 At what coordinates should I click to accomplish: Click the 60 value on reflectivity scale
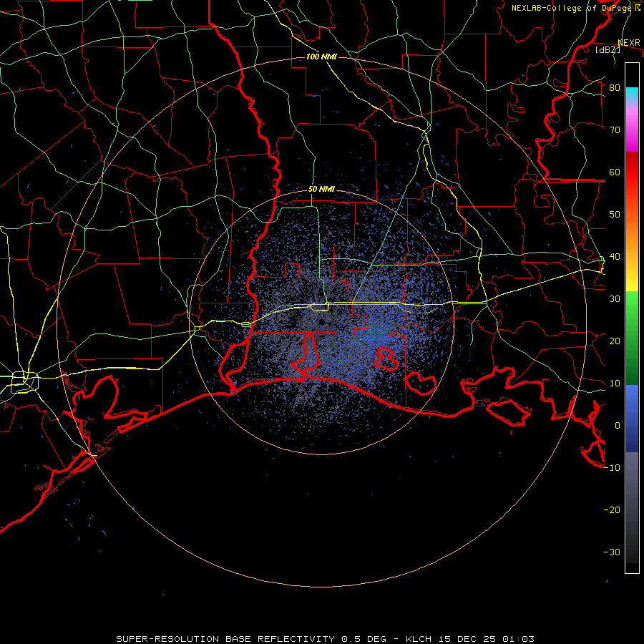pos(615,172)
